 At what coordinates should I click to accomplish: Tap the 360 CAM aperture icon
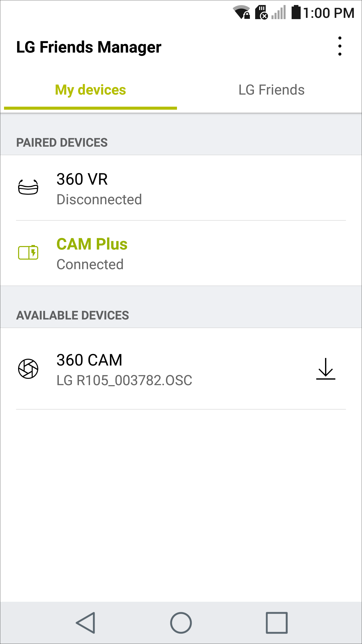click(x=28, y=369)
